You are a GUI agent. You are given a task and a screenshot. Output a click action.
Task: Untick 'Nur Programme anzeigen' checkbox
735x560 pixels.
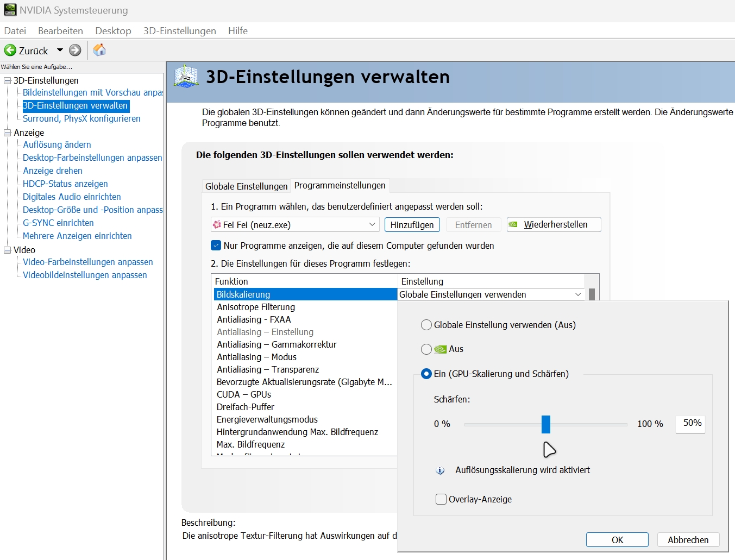[216, 246]
